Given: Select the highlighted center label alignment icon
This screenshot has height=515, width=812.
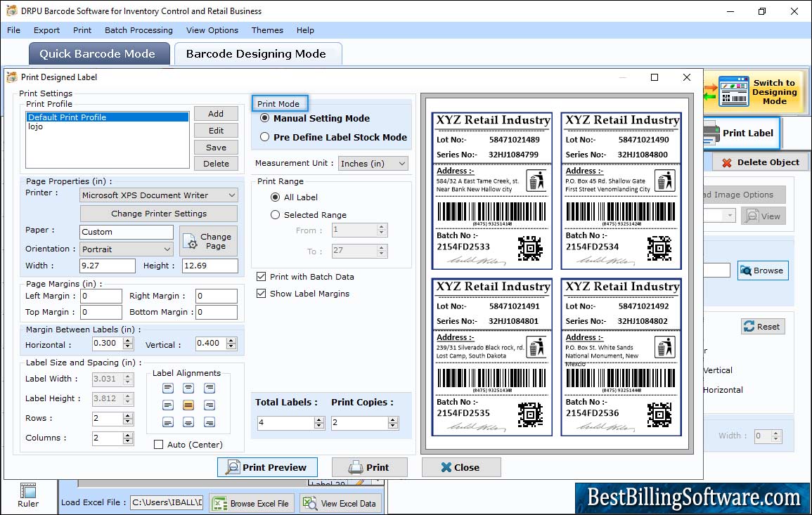Looking at the screenshot, I should coord(188,405).
